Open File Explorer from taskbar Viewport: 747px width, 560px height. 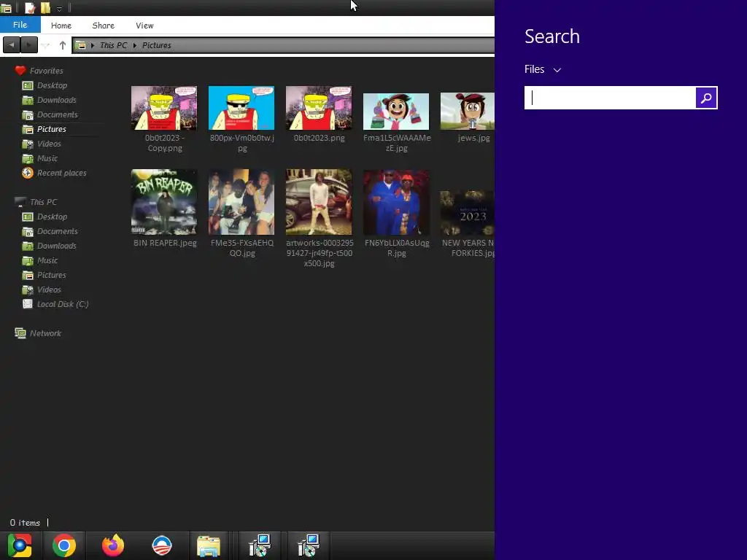209,546
